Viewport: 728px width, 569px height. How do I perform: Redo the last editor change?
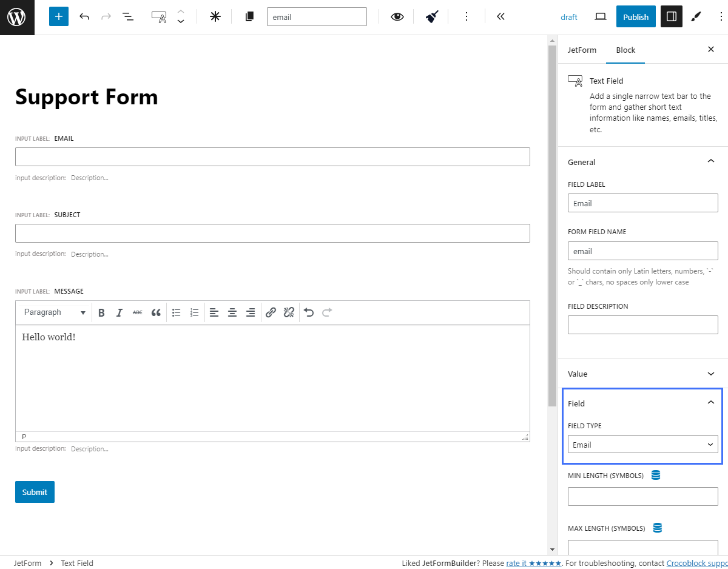106,17
